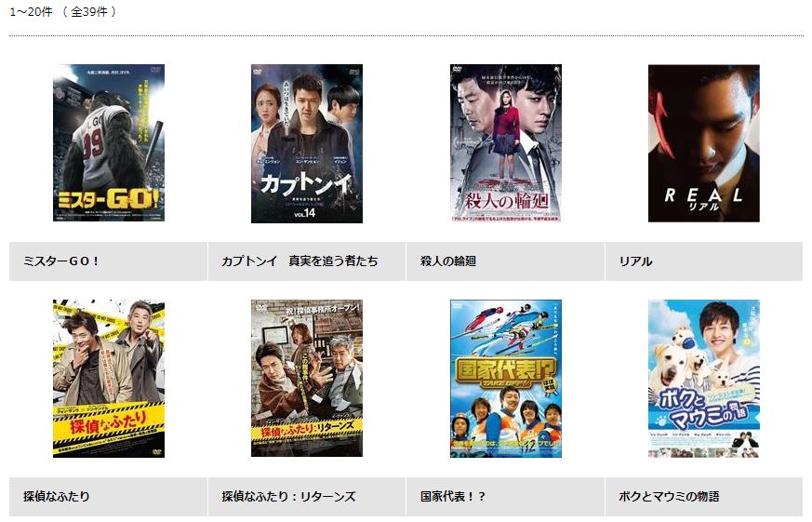Select the リアル title label
The width and height of the screenshot is (812, 522).
(636, 261)
